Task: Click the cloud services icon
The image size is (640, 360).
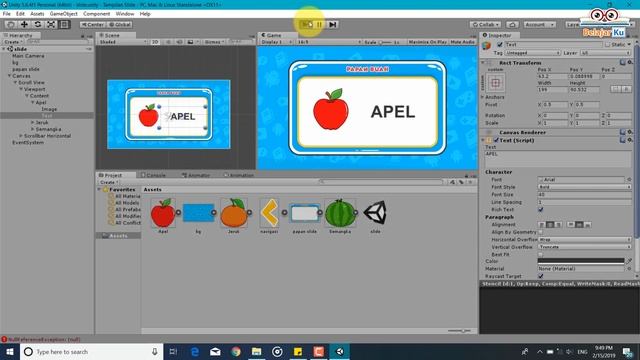Action: coord(512,24)
